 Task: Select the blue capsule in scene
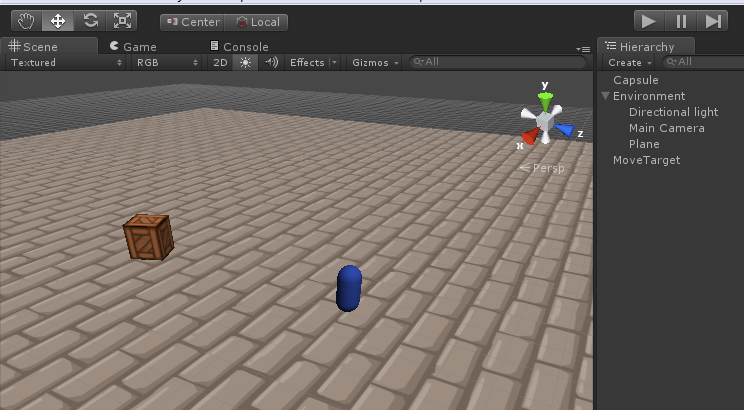coord(349,288)
